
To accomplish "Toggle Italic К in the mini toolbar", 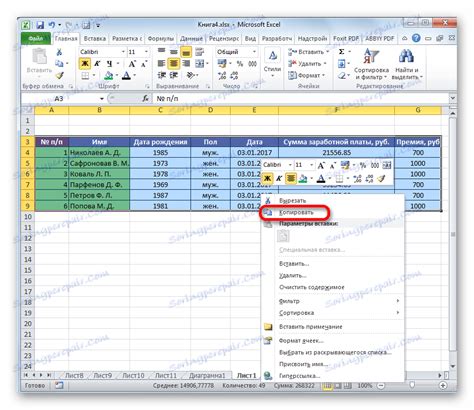I will coord(279,179).
